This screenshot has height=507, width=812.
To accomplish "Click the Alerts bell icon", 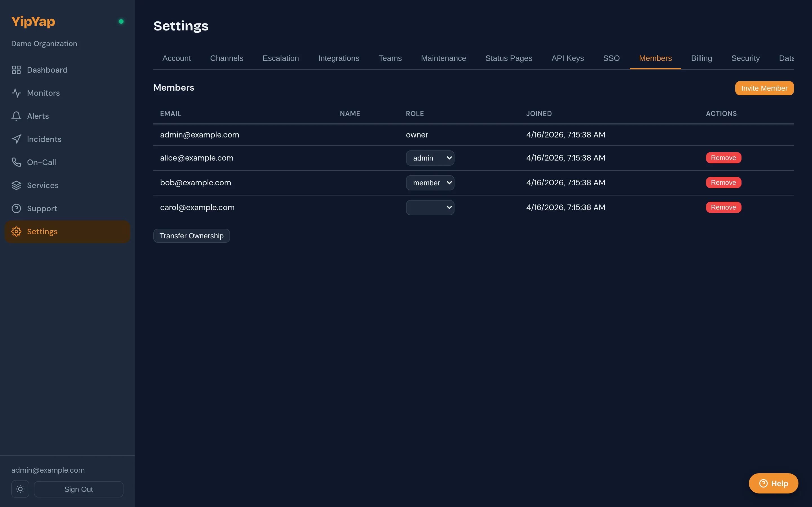I will (16, 116).
